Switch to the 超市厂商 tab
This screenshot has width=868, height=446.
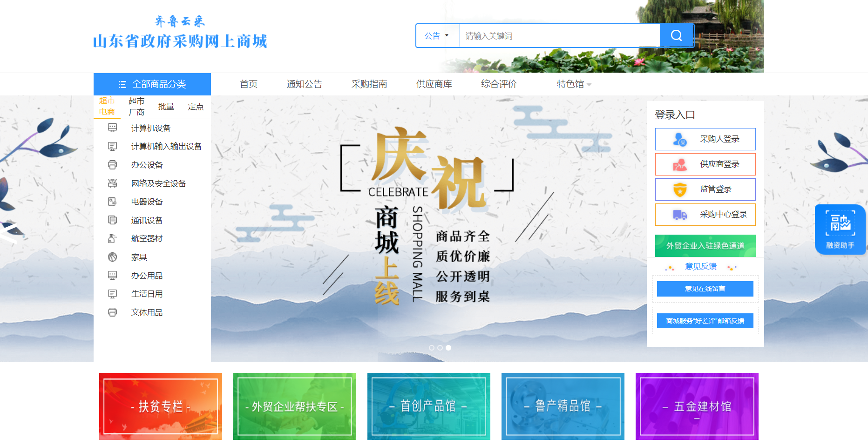pos(136,107)
